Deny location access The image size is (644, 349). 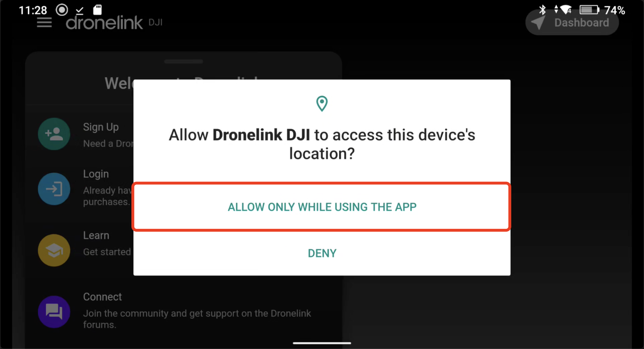coord(322,253)
